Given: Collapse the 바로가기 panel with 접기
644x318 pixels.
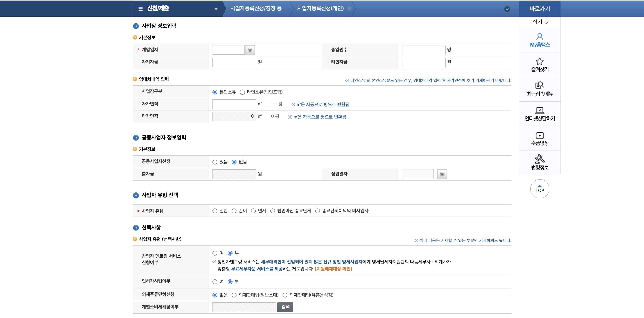Looking at the screenshot, I should 540,22.
